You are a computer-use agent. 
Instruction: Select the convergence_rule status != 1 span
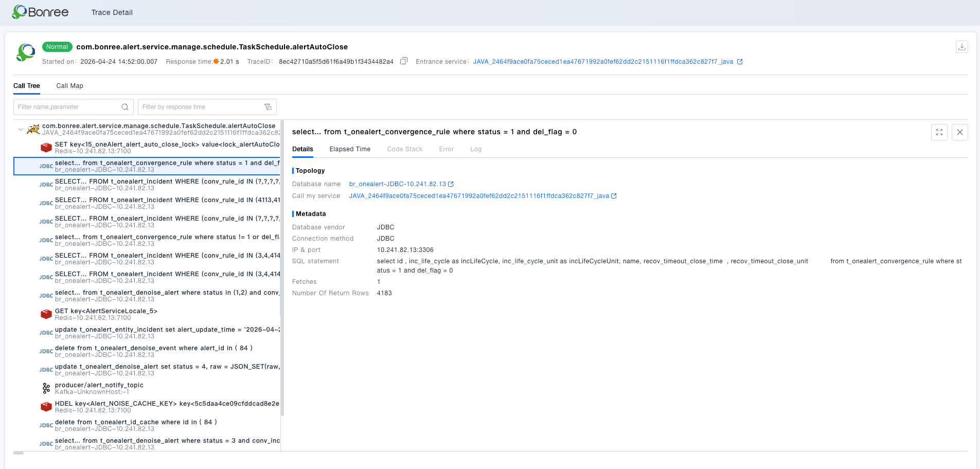[x=147, y=240]
